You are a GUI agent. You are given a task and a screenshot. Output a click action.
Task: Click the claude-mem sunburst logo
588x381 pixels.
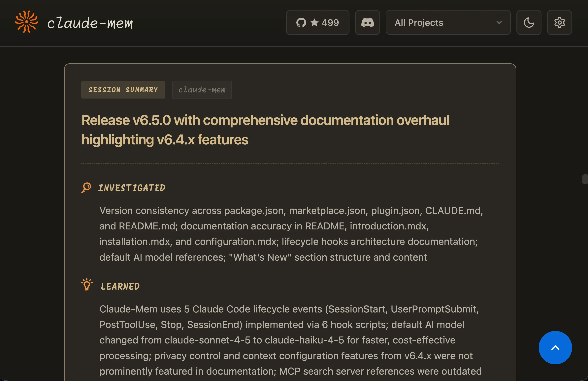pos(26,22)
